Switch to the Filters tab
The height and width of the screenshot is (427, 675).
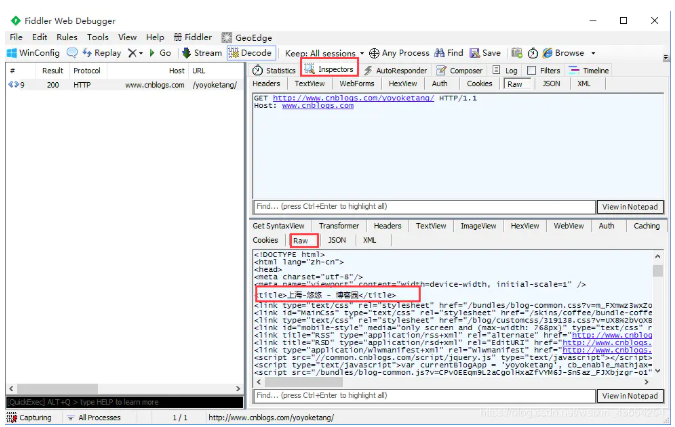click(544, 70)
